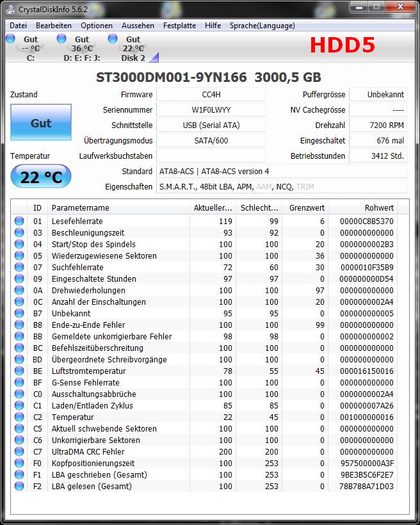Select the LBA geschrieben (Gesamt) row text
420x525 pixels.
tap(99, 474)
